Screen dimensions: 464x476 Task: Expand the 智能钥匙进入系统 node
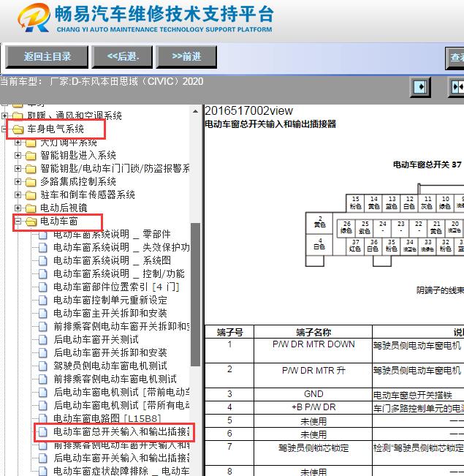(x=18, y=155)
